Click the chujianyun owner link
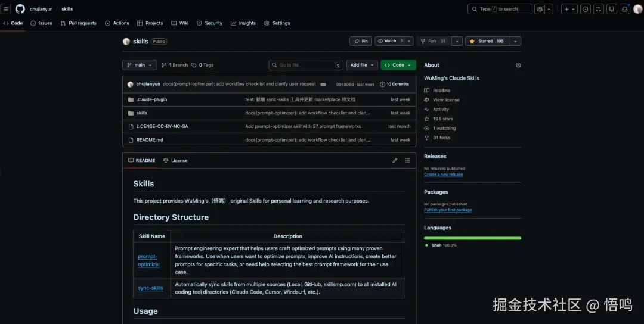This screenshot has height=324, width=644. point(41,9)
